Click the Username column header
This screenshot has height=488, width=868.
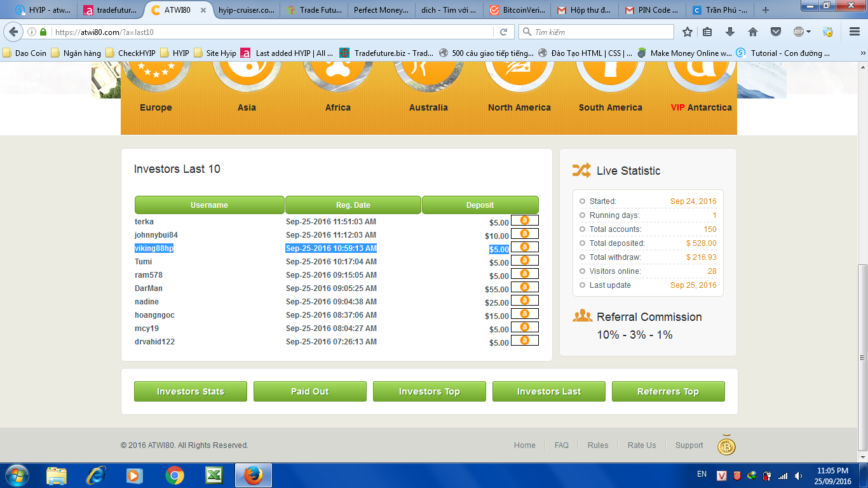click(x=209, y=205)
